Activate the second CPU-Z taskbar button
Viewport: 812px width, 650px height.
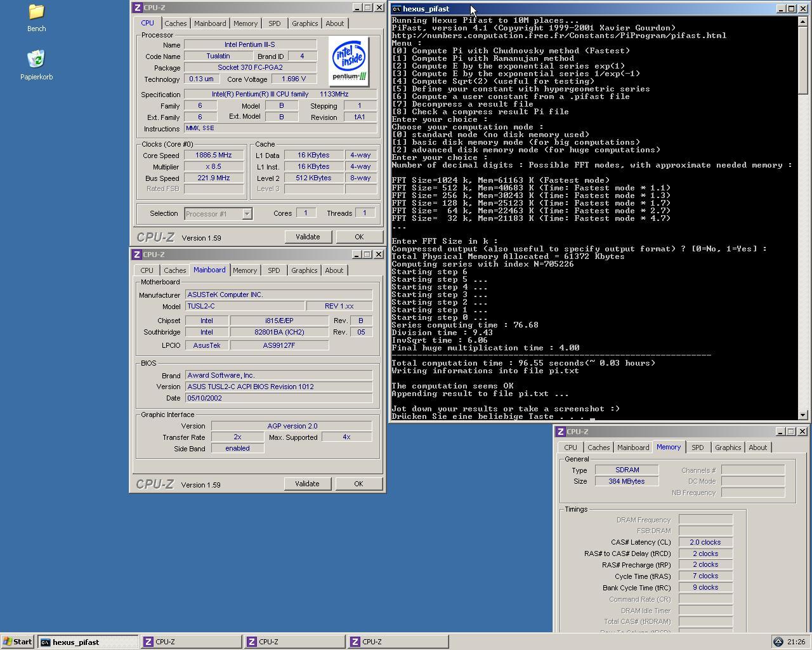(294, 642)
